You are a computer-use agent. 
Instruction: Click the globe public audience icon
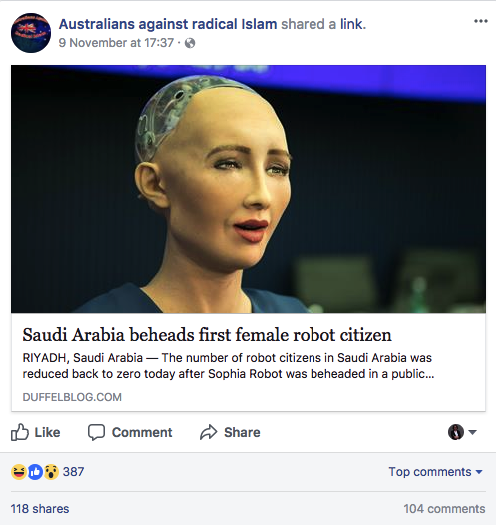tap(190, 43)
